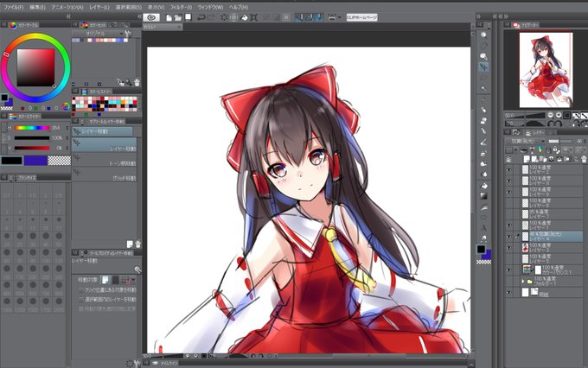
Task: Open the wrench settings icon in Tool Property
Action: coord(137,270)
